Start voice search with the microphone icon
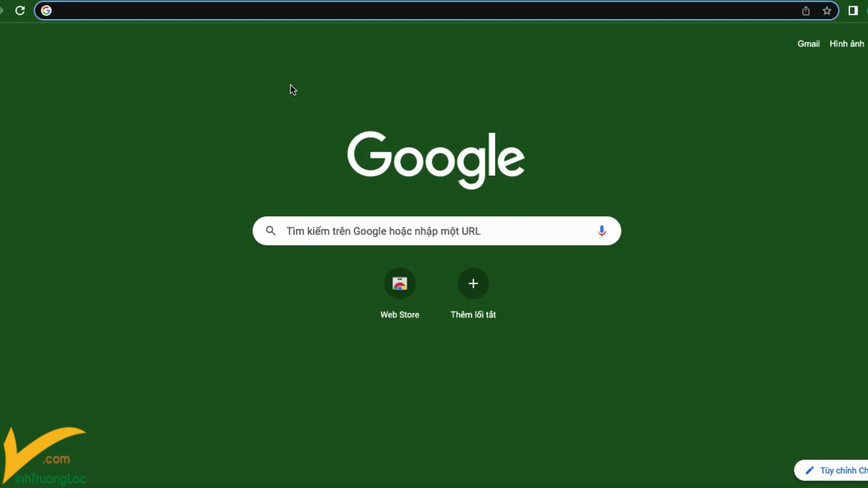 (x=602, y=231)
